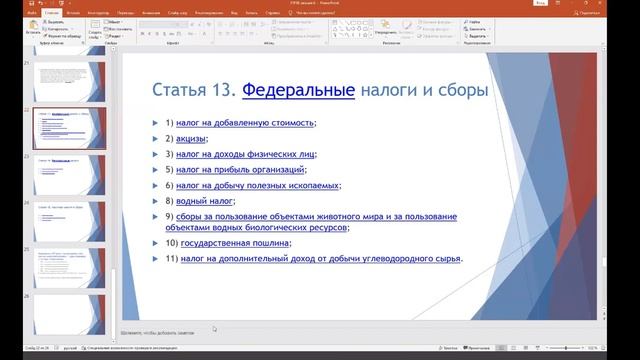Save the presentation from quick access toolbar
The height and width of the screenshot is (360, 640).
(31, 3)
